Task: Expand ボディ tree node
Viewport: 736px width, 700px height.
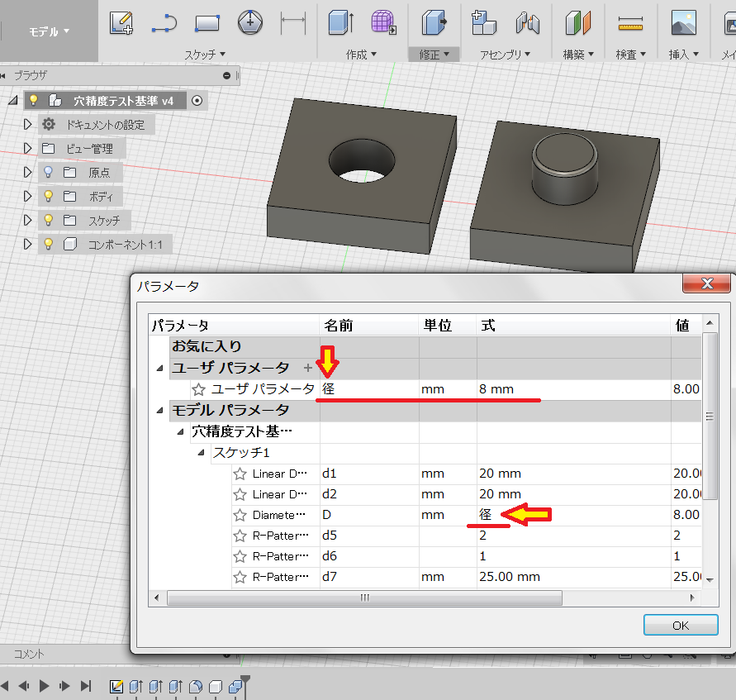Action: pyautogui.click(x=27, y=196)
